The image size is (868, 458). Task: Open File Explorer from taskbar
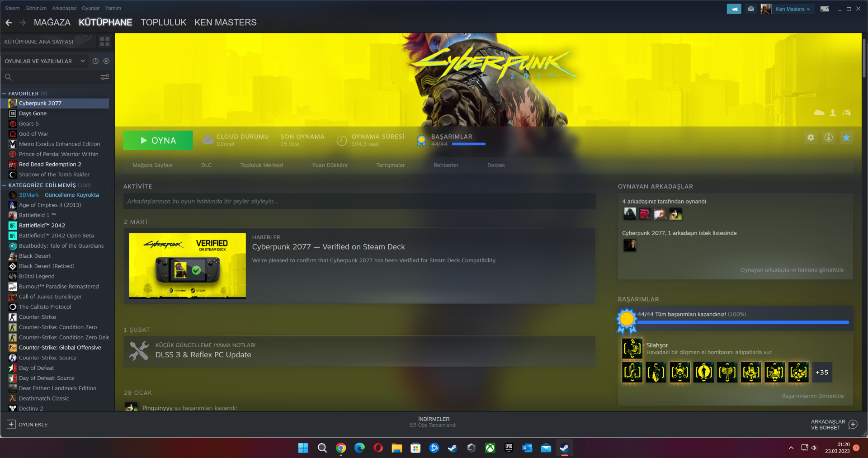coord(397,448)
